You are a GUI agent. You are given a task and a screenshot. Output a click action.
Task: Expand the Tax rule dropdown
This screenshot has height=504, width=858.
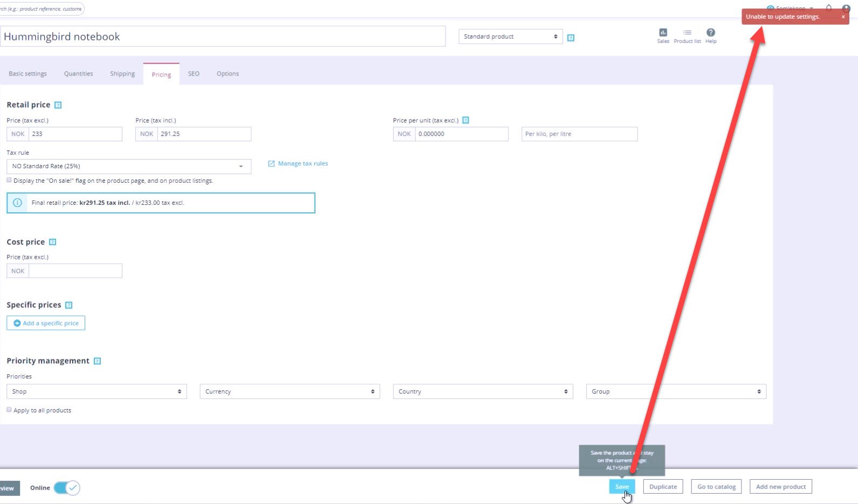(129, 166)
